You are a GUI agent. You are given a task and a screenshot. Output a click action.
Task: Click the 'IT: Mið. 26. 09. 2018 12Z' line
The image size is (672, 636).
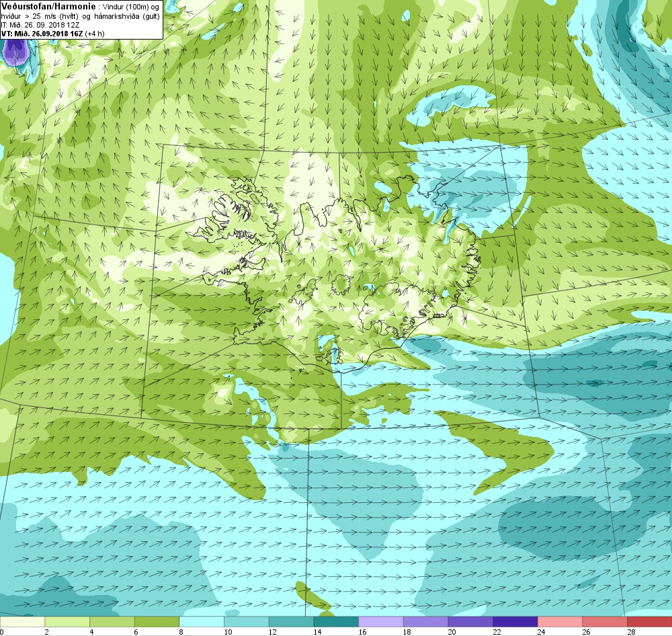[40, 25]
